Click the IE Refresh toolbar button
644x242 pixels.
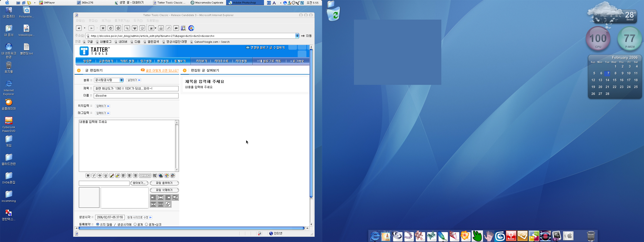pyautogui.click(x=111, y=28)
